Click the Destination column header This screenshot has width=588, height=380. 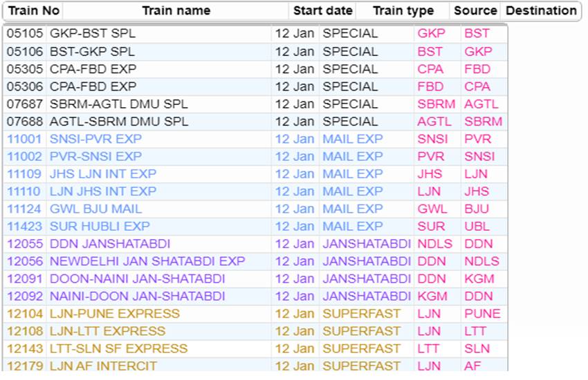pyautogui.click(x=540, y=11)
